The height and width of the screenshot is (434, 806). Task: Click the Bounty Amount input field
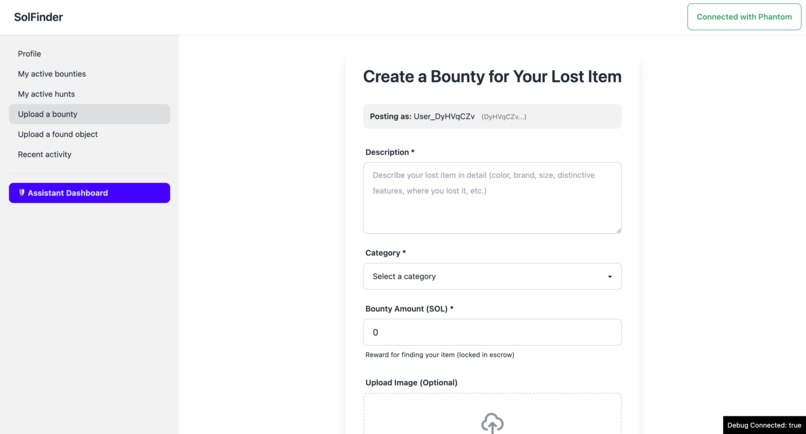click(492, 332)
